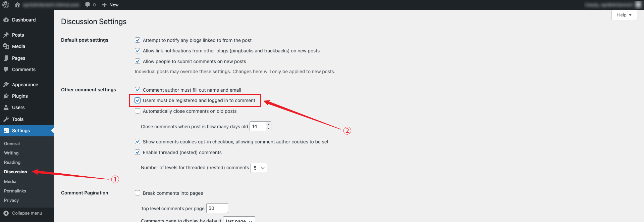The image size is (644, 222).
Task: Increase days-old value with stepper up arrow
Action: pyautogui.click(x=268, y=124)
